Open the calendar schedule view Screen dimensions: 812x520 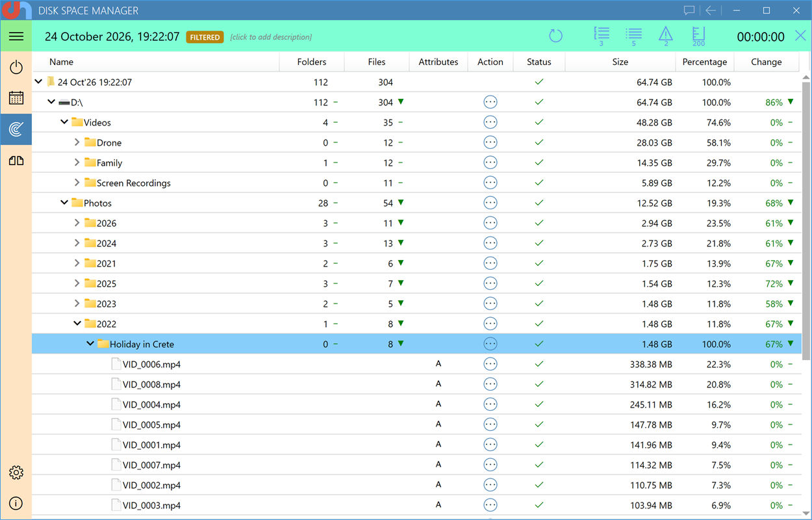point(16,98)
